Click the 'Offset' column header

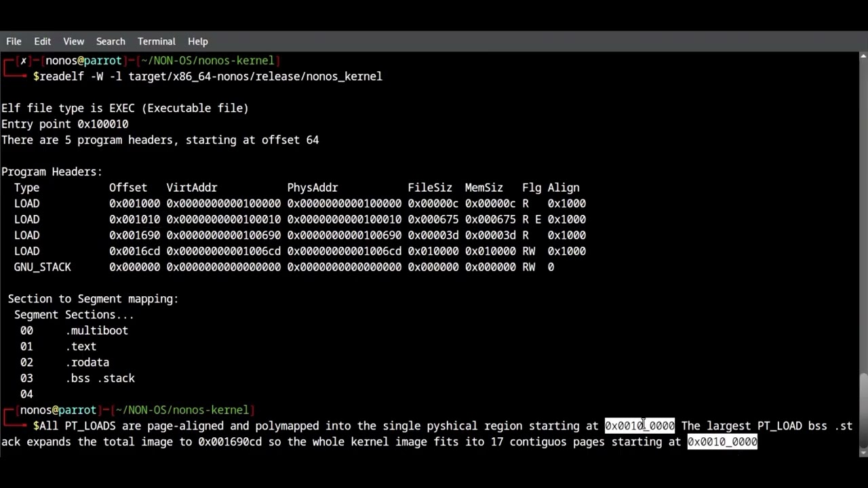pos(128,188)
